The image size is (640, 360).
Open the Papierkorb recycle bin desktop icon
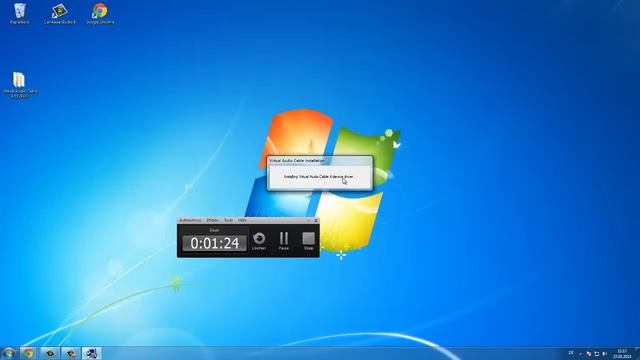(19, 13)
